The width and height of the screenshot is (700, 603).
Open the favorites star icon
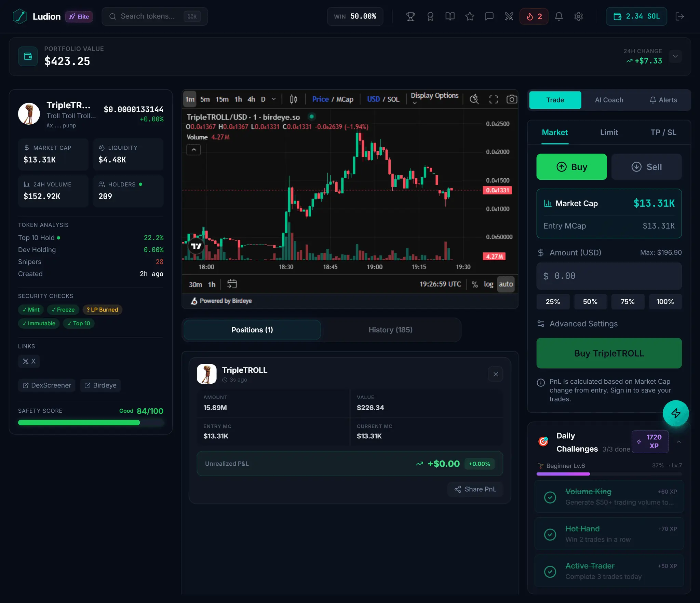click(470, 16)
